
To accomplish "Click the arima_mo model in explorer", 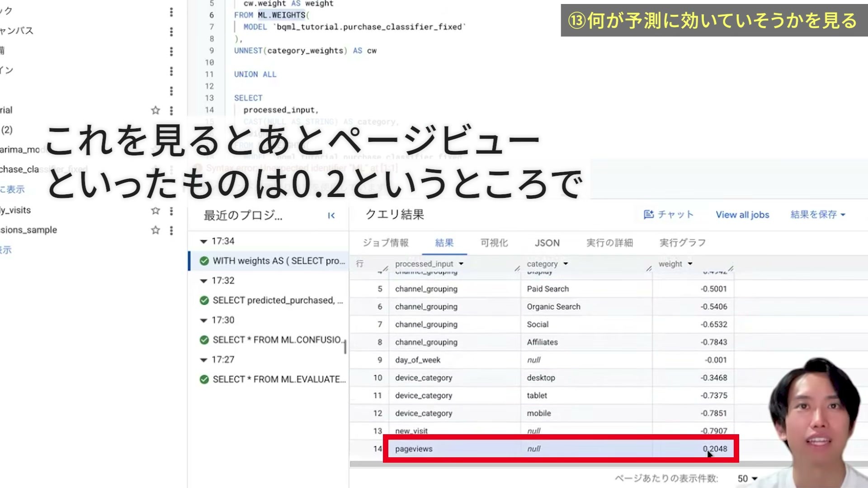I will pyautogui.click(x=20, y=150).
